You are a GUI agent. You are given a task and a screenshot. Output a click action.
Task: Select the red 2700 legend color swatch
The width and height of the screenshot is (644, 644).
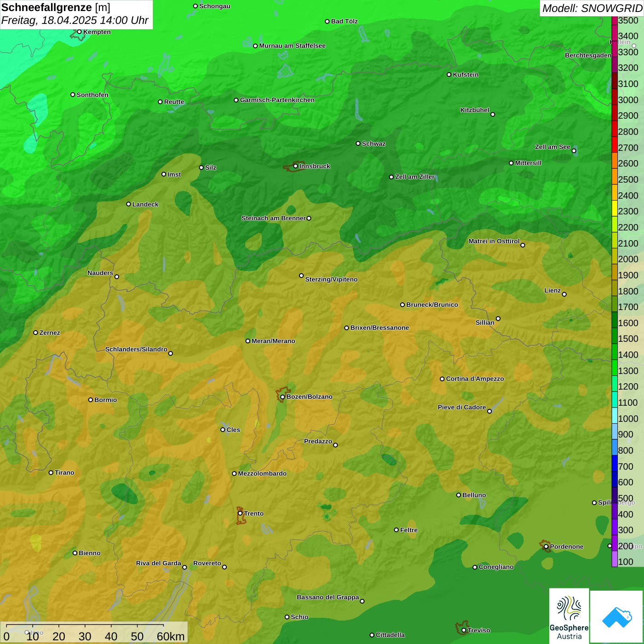[x=615, y=145]
